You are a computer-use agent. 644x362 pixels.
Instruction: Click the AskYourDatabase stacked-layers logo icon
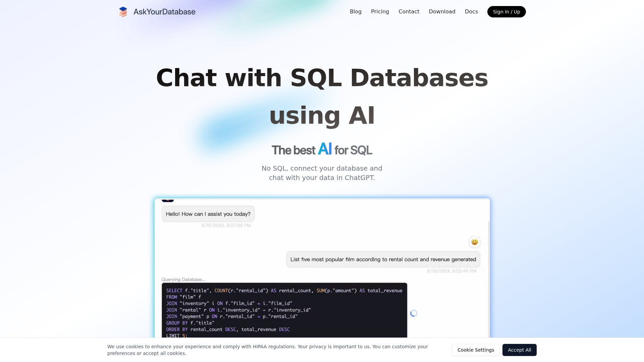point(123,12)
